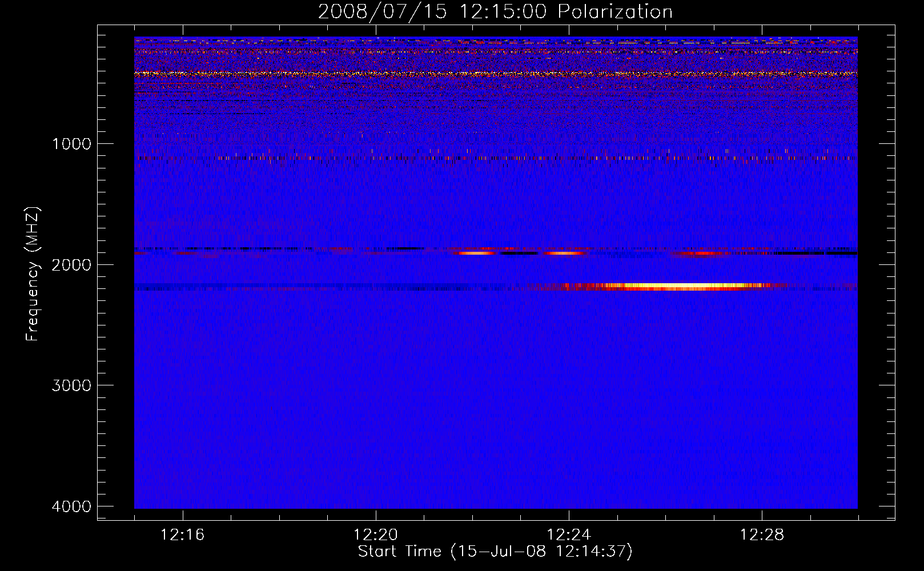Click the 'Frequency (MHZ)' y-axis label

click(32, 274)
